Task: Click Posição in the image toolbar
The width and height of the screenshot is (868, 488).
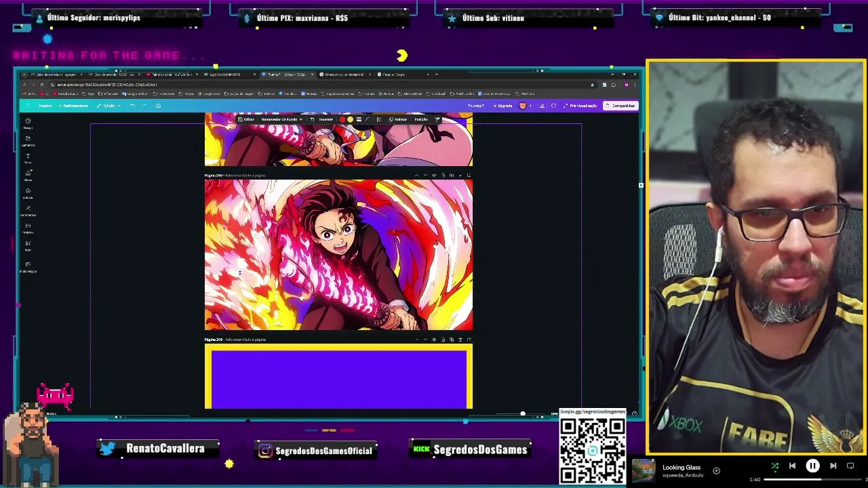Action: 421,119
